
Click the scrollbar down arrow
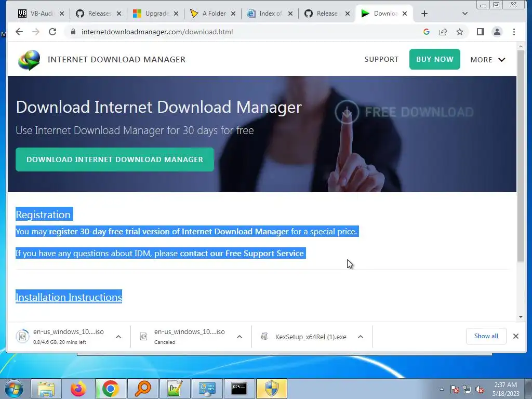click(521, 317)
